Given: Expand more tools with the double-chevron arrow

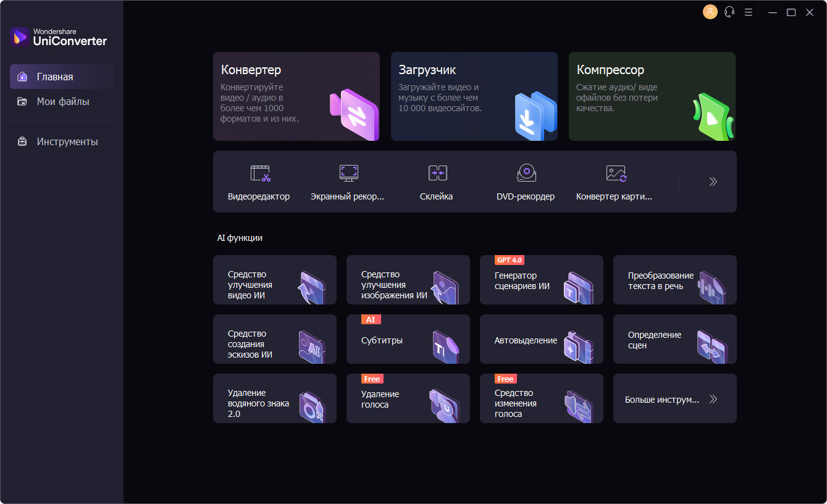Looking at the screenshot, I should pyautogui.click(x=713, y=182).
